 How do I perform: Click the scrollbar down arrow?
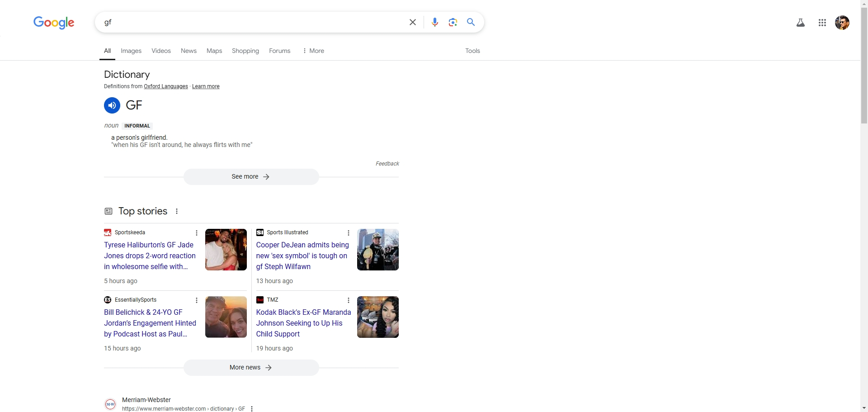tap(864, 408)
